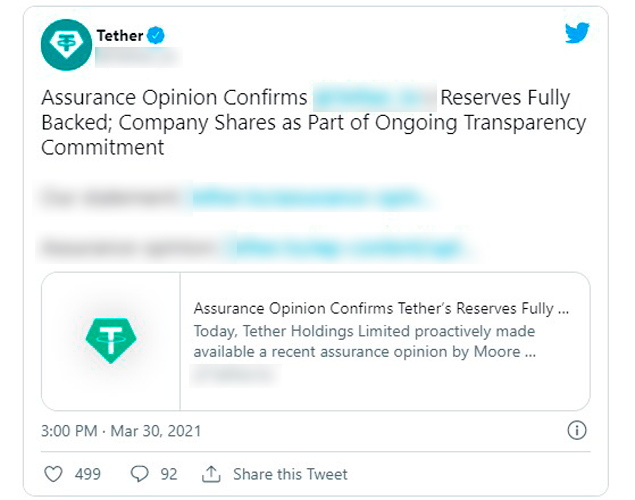Open the Tether account name link
This screenshot has height=500, width=635.
tap(119, 36)
